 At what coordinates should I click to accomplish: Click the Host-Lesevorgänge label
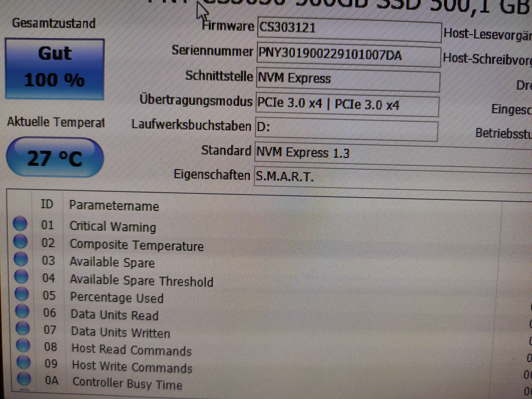click(488, 35)
